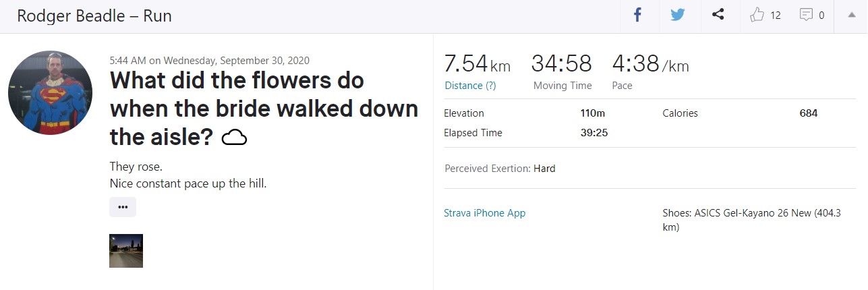Click the cloud weather icon

(x=234, y=138)
